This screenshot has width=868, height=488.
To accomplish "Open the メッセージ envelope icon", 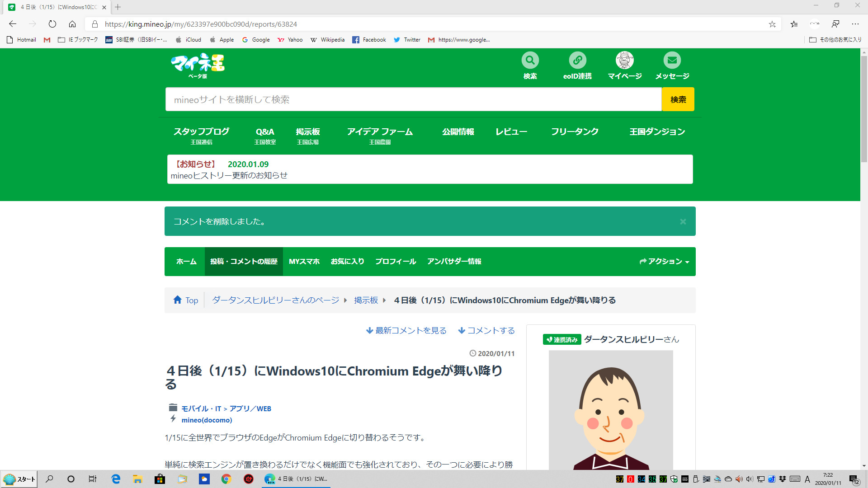I will (x=672, y=60).
